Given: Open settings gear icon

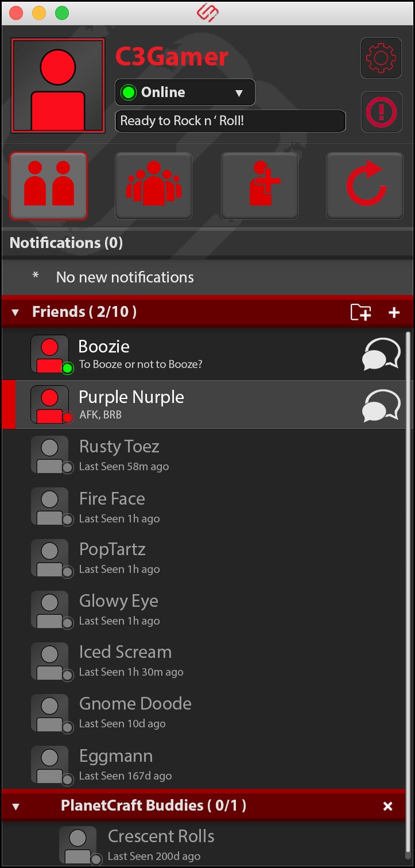Looking at the screenshot, I should pyautogui.click(x=381, y=57).
